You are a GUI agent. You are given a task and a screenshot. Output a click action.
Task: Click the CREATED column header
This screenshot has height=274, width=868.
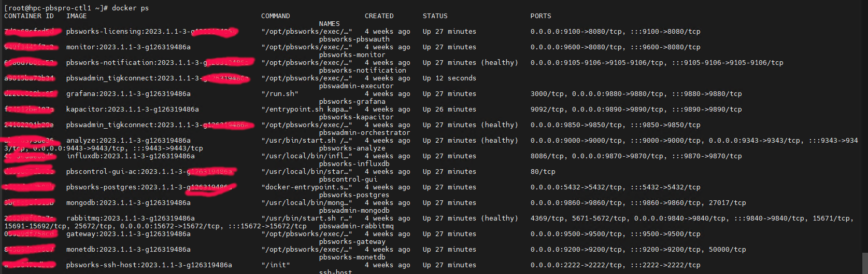[x=379, y=16]
